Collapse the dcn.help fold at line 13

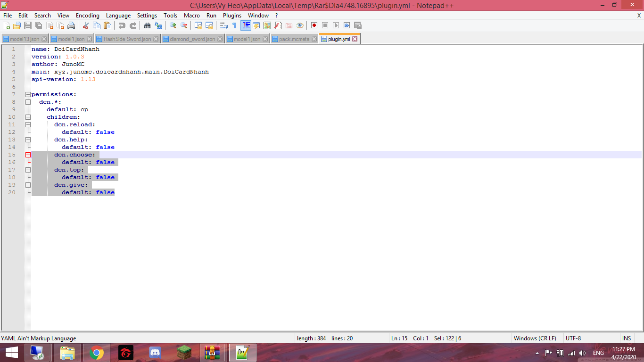coord(28,140)
